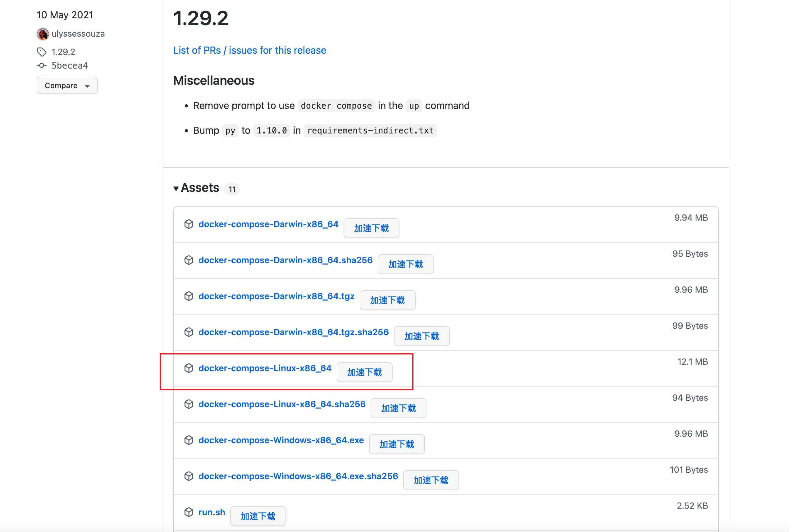Image resolution: width=789 pixels, height=532 pixels.
Task: Click package icon next to run.sh
Action: pos(189,512)
